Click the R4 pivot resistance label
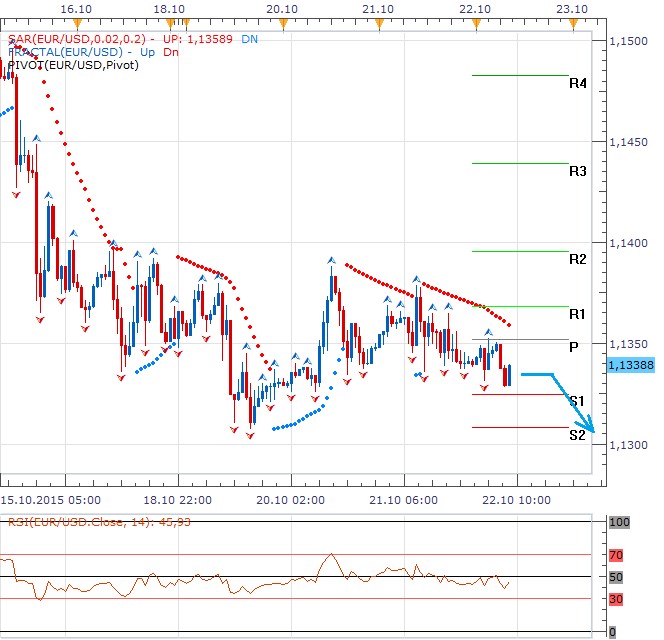The width and height of the screenshot is (664, 640). coord(577,84)
